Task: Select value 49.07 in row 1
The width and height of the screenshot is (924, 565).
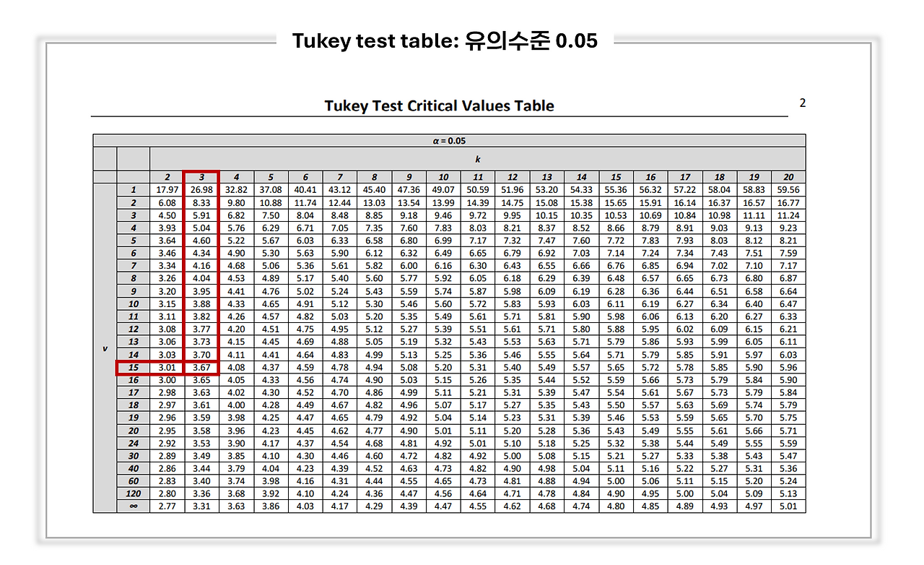Action: [443, 190]
